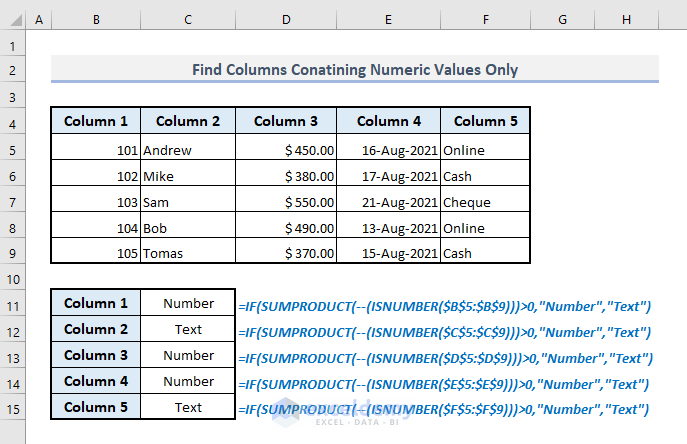Select the Cheque cell
This screenshot has width=687, height=444.
tap(485, 202)
